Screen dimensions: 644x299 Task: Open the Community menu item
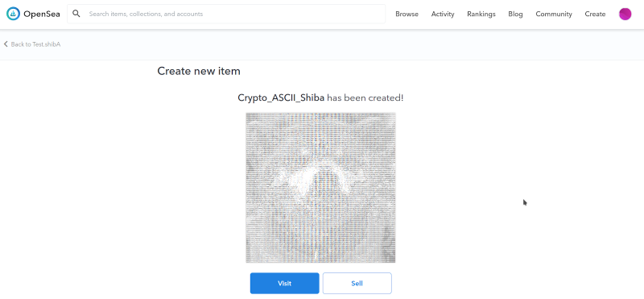click(x=553, y=14)
